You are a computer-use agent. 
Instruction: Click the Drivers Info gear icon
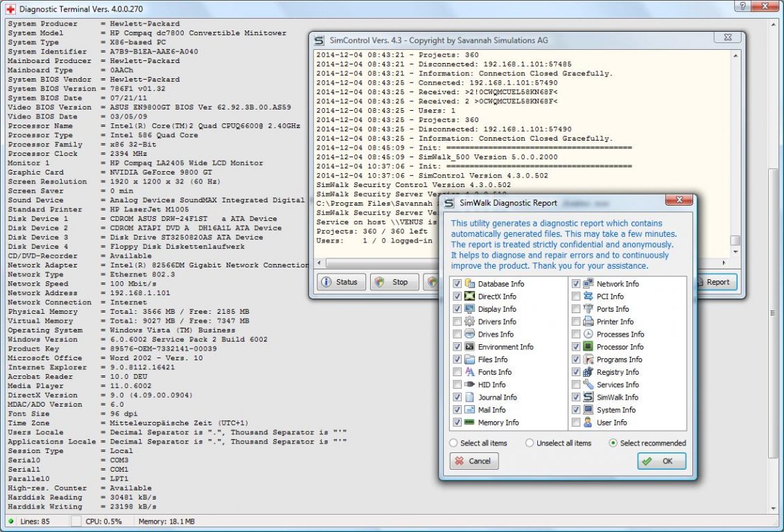coord(469,321)
